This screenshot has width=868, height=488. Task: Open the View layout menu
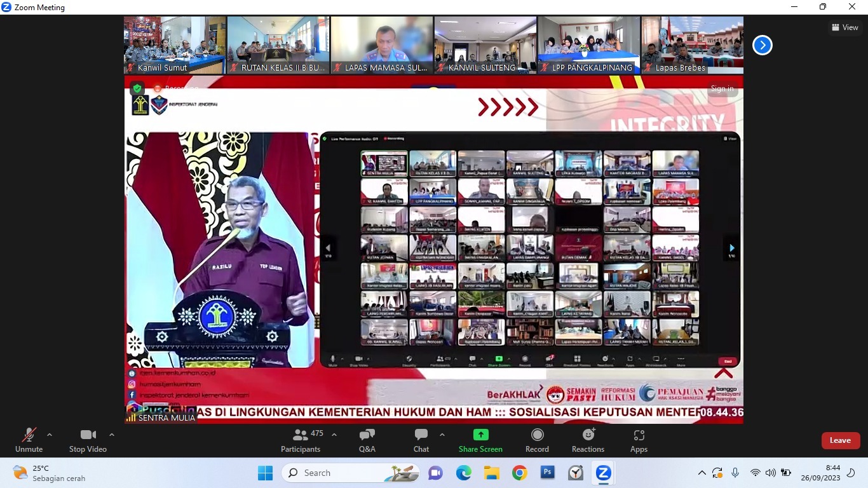coord(845,27)
